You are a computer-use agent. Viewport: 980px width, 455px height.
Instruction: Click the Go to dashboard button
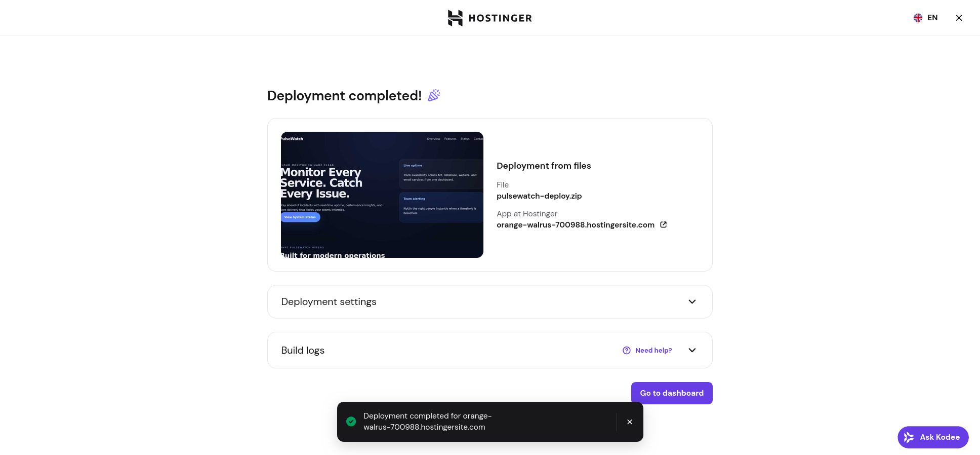pos(672,393)
